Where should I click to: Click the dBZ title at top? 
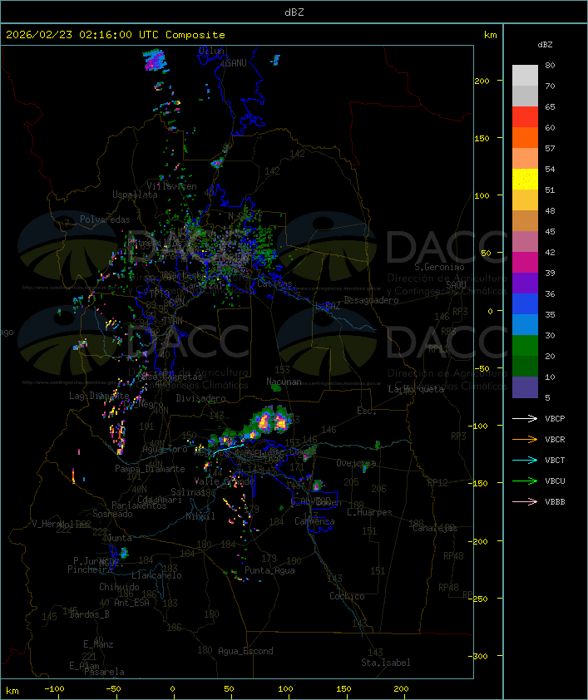[294, 12]
